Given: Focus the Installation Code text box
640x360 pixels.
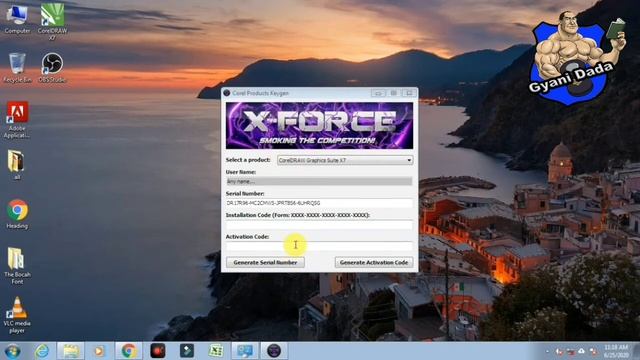Looking at the screenshot, I should 319,224.
